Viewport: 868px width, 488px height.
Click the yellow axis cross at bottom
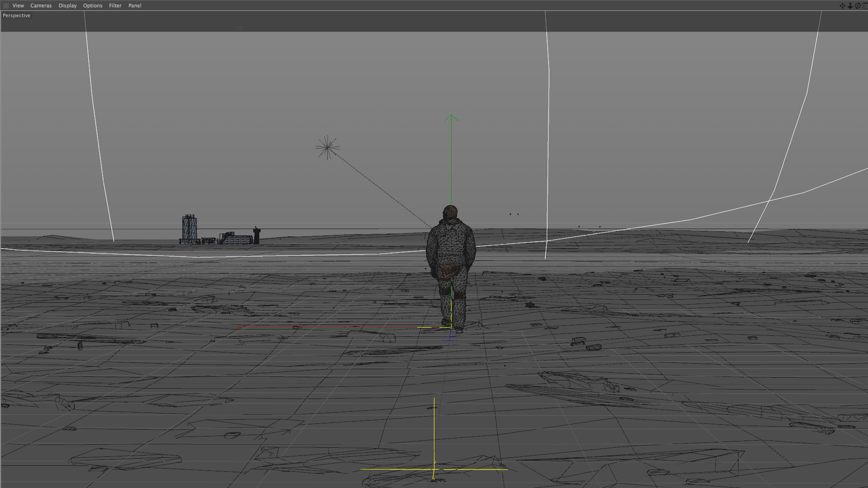tap(434, 469)
